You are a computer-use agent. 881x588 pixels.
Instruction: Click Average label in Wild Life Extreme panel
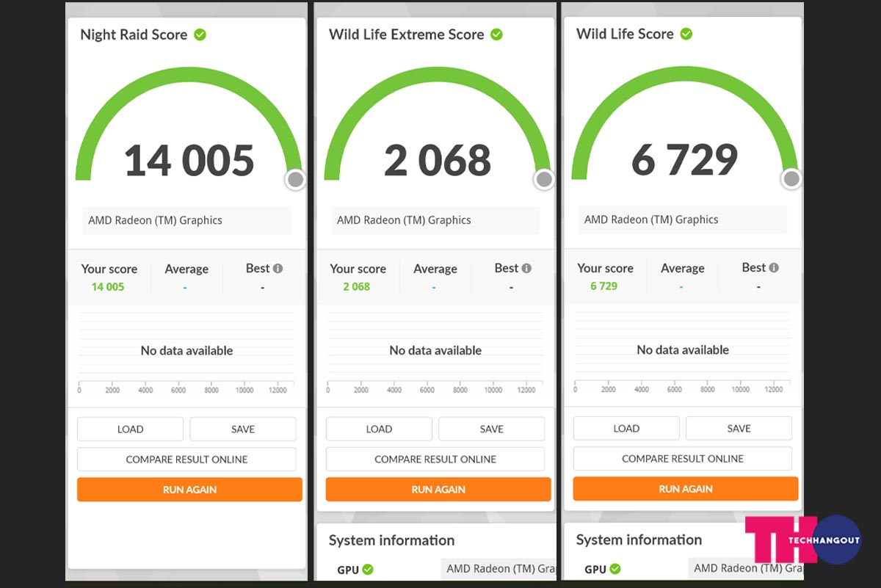[x=435, y=269]
